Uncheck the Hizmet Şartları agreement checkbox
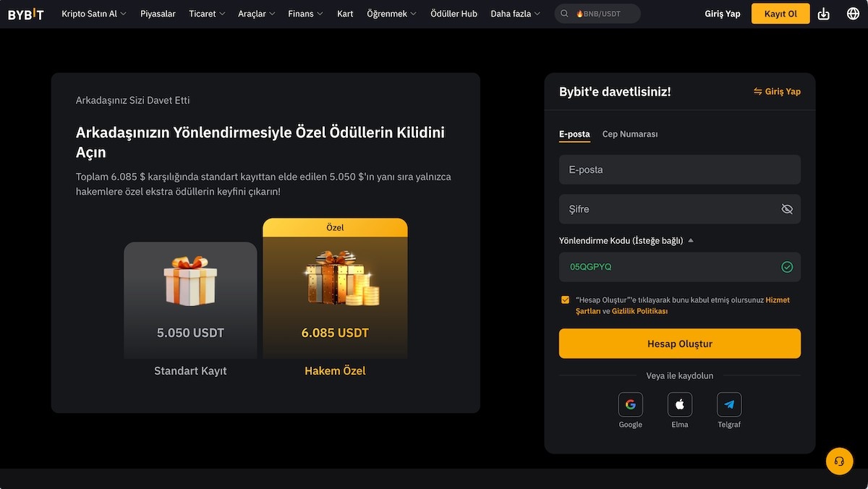 tap(565, 299)
